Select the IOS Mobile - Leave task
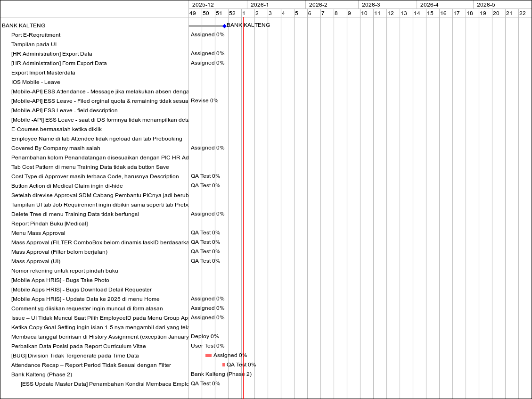The width and height of the screenshot is (532, 399). coord(36,82)
